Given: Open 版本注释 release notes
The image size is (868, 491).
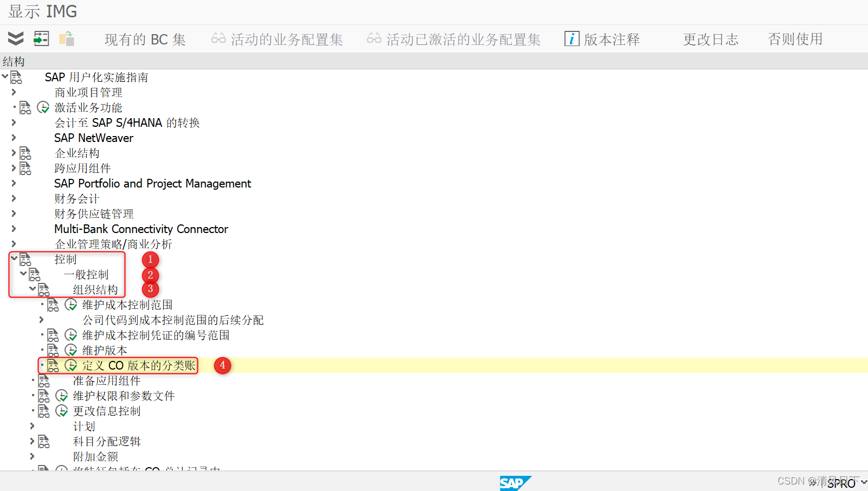Looking at the screenshot, I should [x=602, y=40].
